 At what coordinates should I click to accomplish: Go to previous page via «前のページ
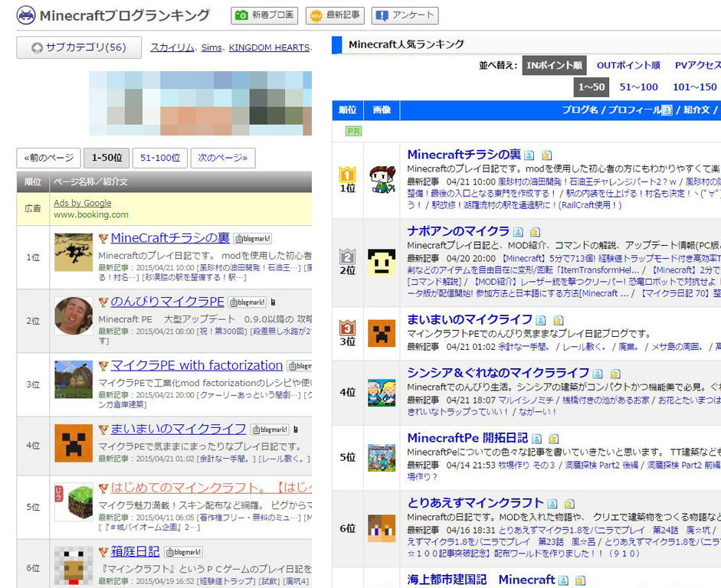click(x=49, y=158)
